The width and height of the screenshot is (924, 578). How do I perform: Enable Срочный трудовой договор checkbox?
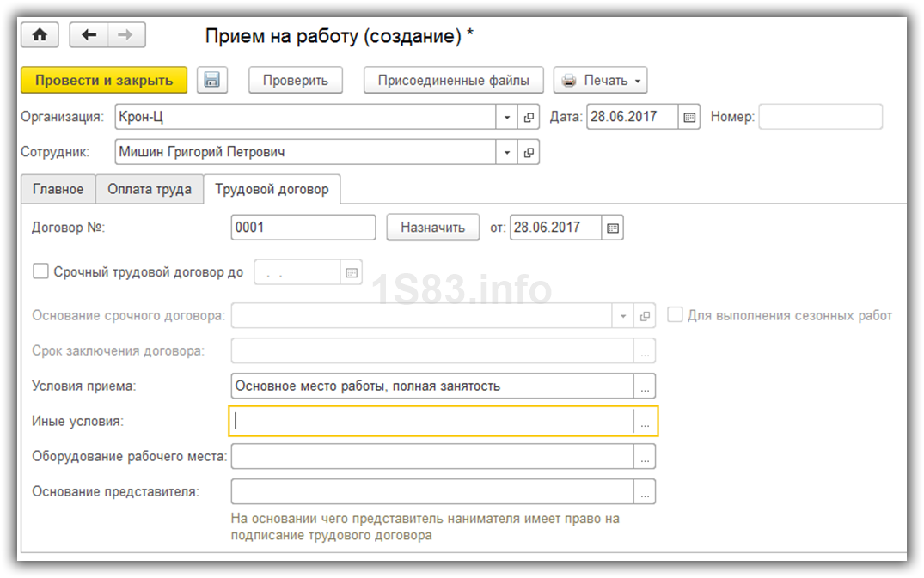pos(40,271)
